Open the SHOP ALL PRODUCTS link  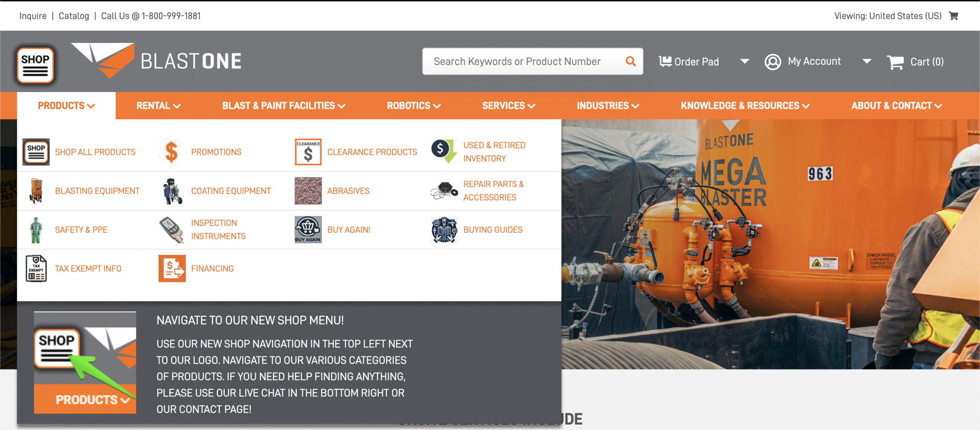click(95, 152)
